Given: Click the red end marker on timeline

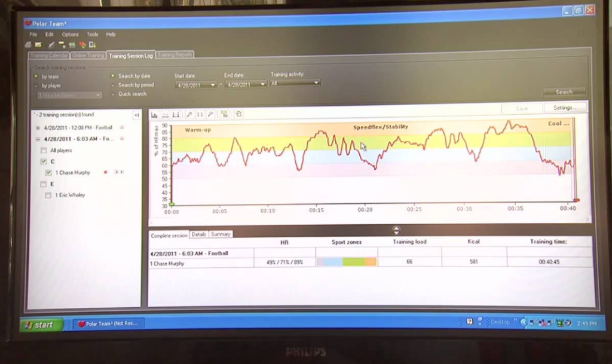Looking at the screenshot, I should pyautogui.click(x=576, y=200).
